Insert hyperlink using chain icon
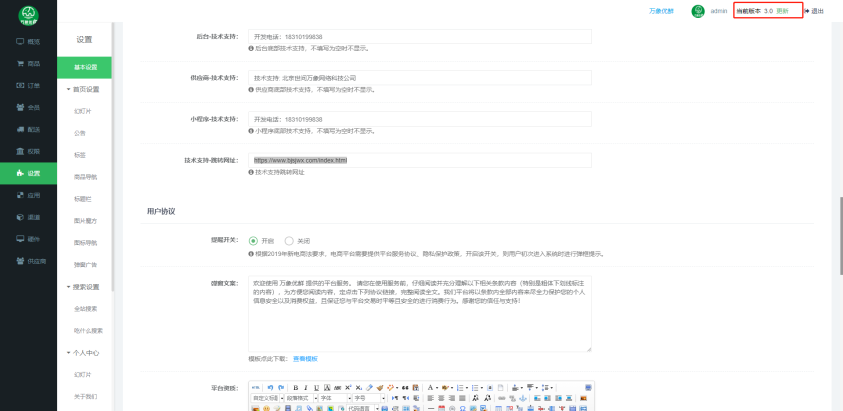The image size is (843, 411). (x=502, y=398)
